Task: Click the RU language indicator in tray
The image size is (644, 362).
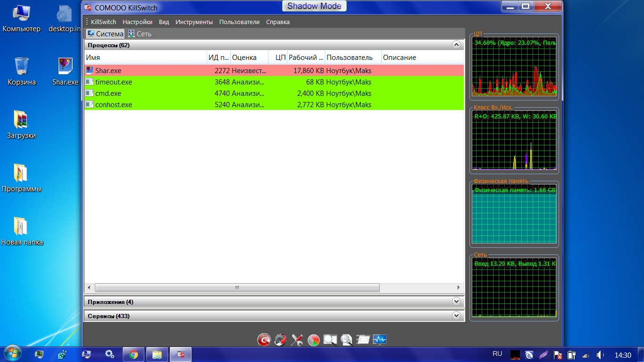Action: pos(497,354)
